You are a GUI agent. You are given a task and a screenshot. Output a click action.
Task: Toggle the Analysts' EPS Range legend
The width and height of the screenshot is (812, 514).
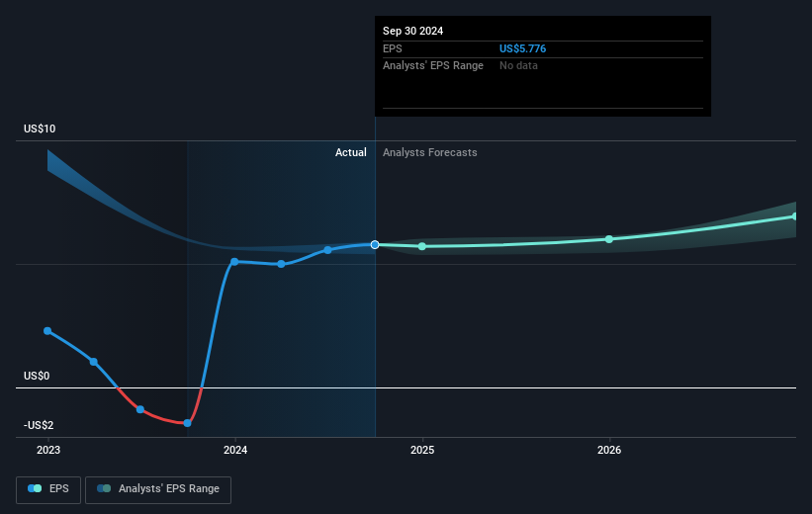pyautogui.click(x=158, y=489)
